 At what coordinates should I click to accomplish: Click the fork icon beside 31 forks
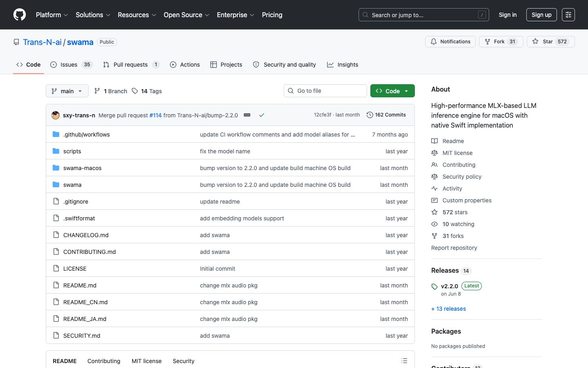[x=434, y=236]
